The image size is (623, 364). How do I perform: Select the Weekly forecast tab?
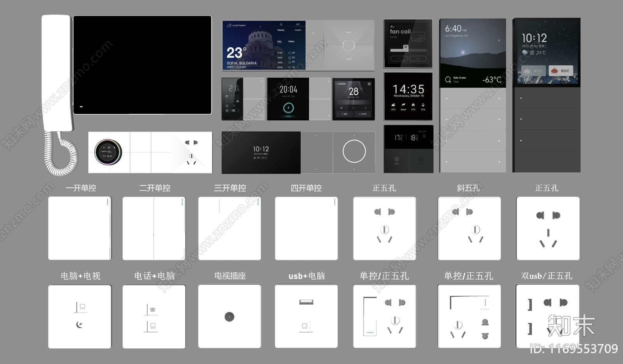click(291, 41)
